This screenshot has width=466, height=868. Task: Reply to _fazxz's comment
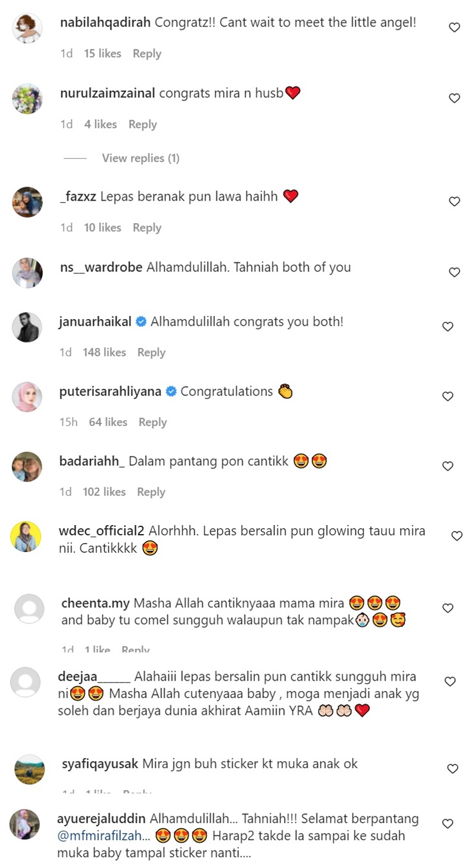[147, 227]
